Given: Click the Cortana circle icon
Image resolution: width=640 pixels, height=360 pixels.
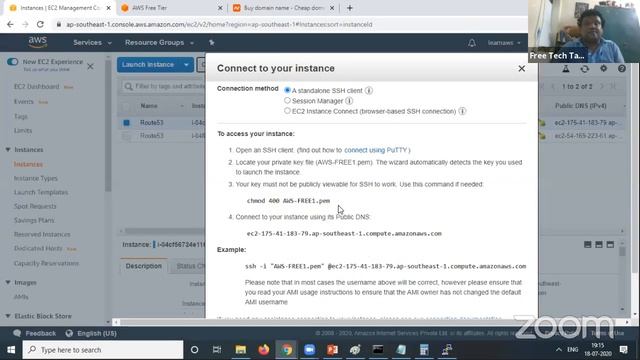Looking at the screenshot, I should point(194,349).
